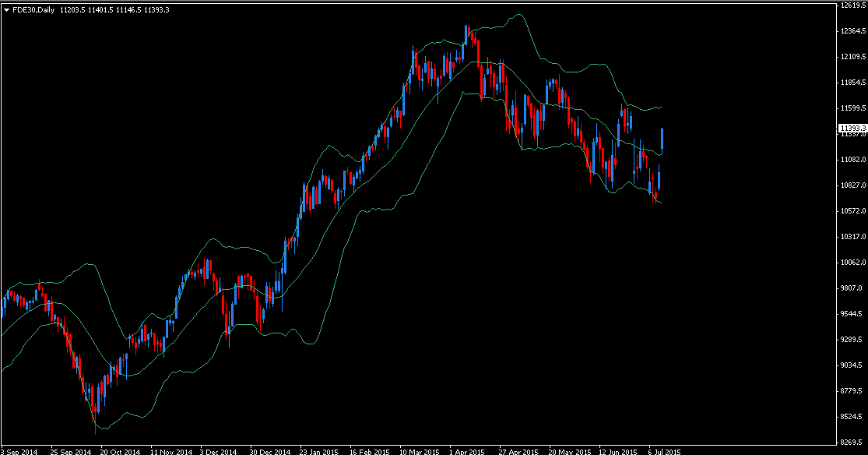Image resolution: width=868 pixels, height=455 pixels.
Task: Click the 9289.5 price axis label
Action: pyautogui.click(x=851, y=340)
